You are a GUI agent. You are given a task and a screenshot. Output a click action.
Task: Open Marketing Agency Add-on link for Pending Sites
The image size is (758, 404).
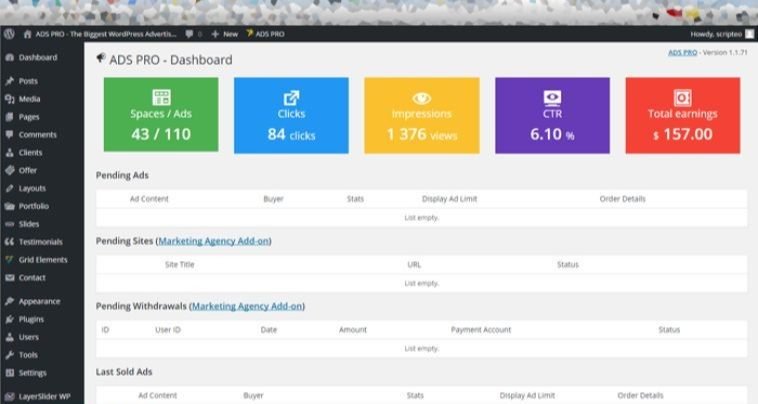(214, 241)
